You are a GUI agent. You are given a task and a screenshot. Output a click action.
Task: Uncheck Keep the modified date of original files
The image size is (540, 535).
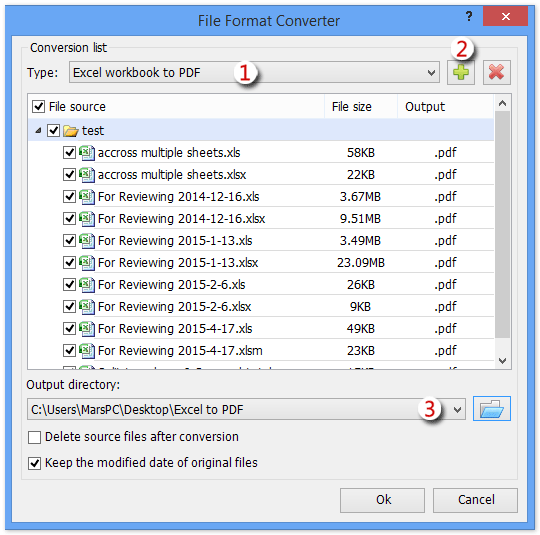34,463
